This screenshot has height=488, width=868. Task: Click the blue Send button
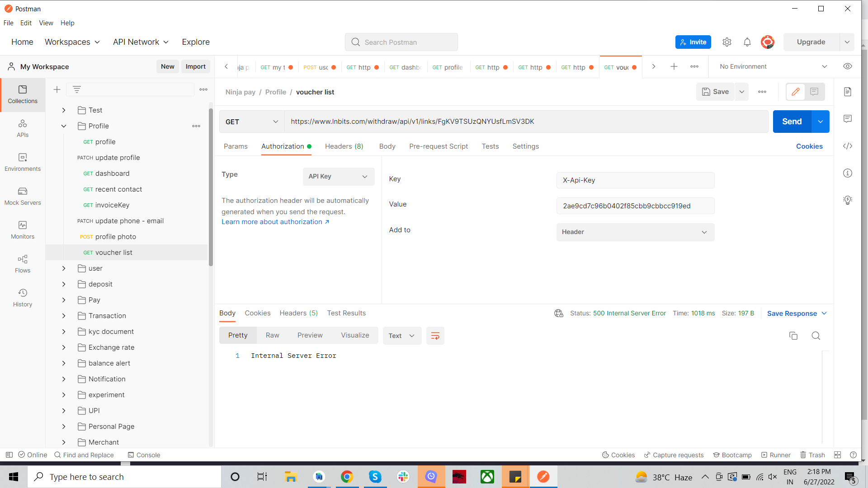(792, 122)
